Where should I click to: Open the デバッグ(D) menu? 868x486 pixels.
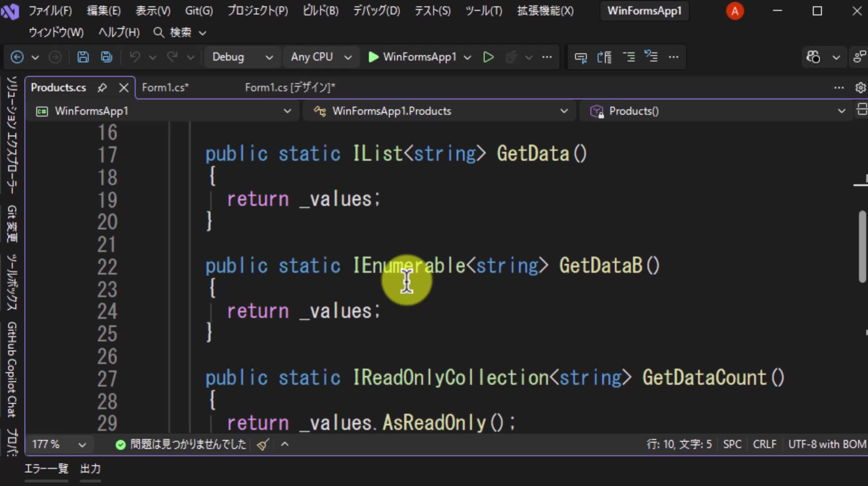[x=377, y=11]
